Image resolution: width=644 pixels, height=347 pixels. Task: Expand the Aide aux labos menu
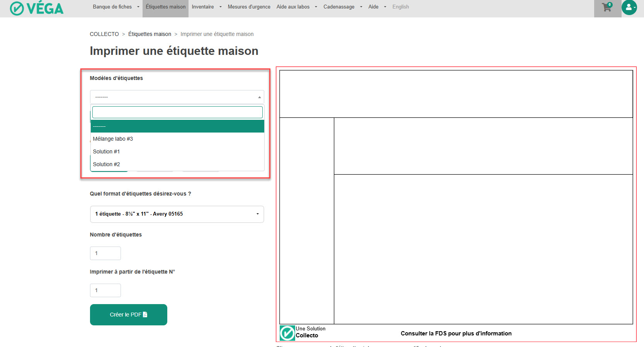pos(296,7)
